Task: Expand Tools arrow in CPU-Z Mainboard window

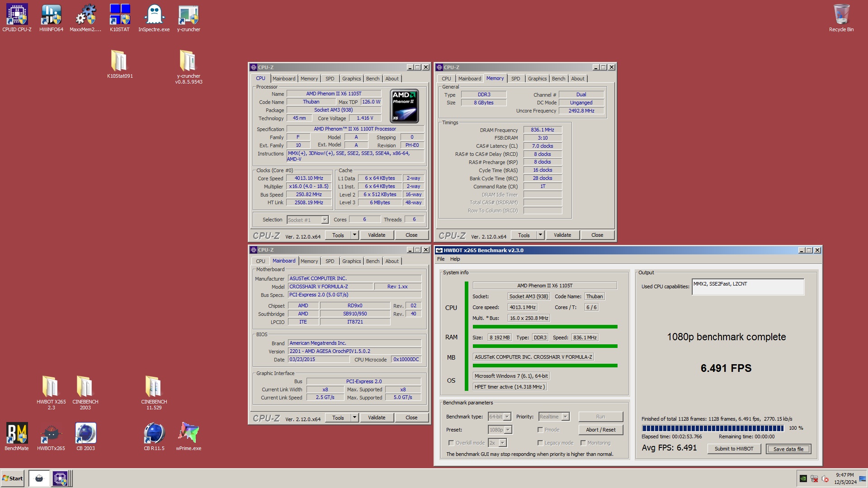Action: click(355, 418)
